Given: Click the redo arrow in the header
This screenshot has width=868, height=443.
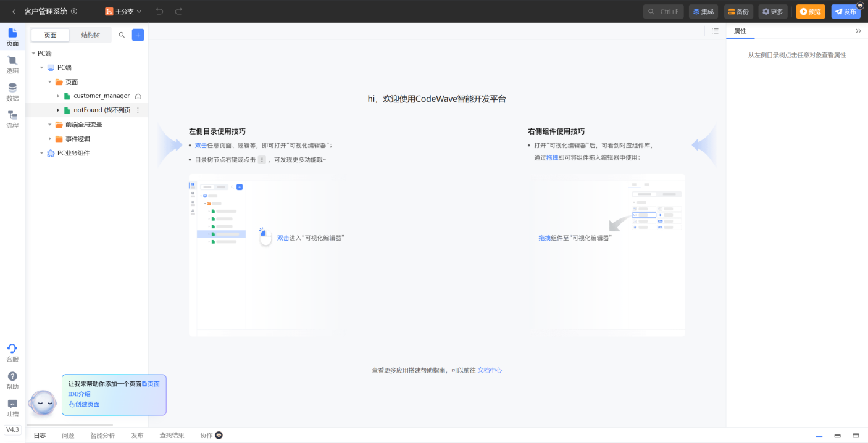Looking at the screenshot, I should pos(178,11).
